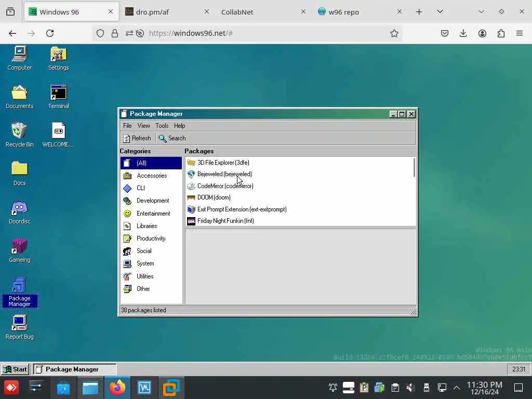Click Package Manager taskbar button
Viewport: 532px width, 399px height.
75,369
